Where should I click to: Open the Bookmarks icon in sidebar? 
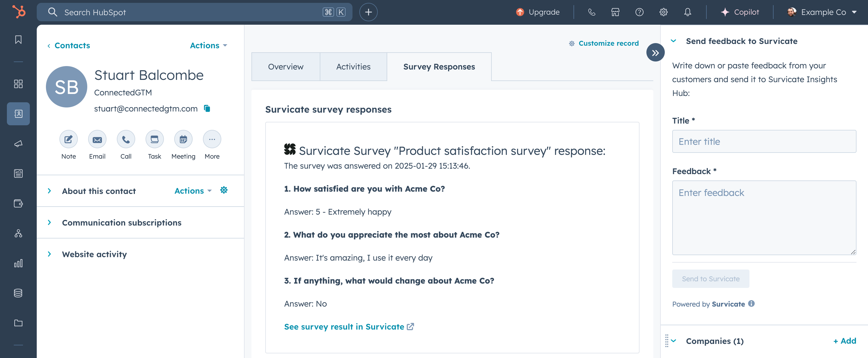click(x=19, y=40)
